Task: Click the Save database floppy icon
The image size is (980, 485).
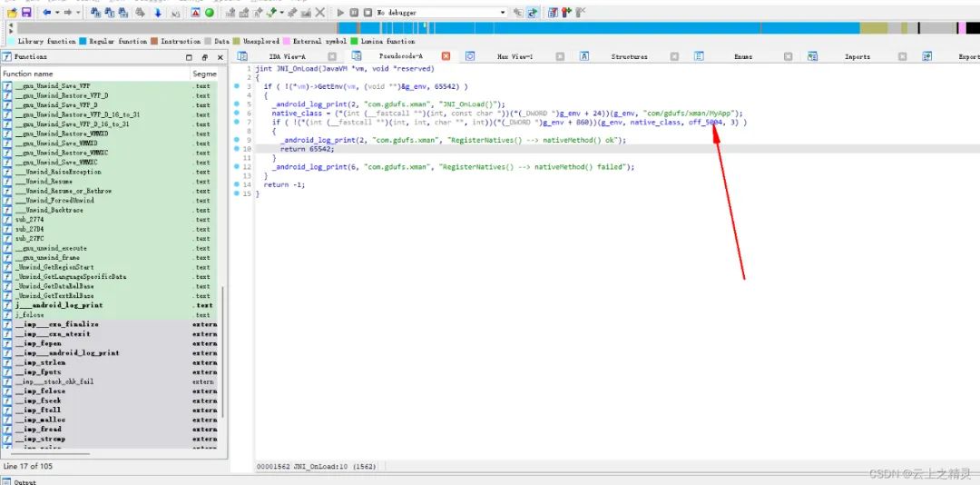Action: (26, 13)
